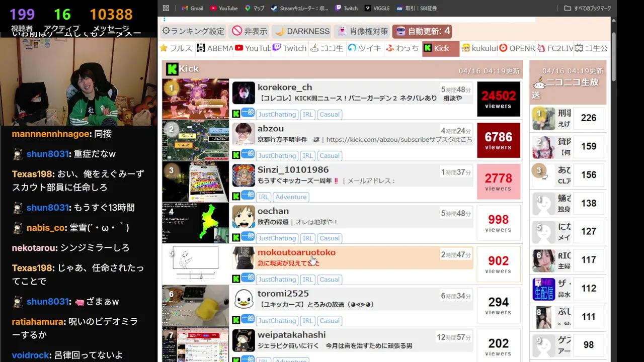
Task: Open abzou channel link
Action: click(x=271, y=129)
